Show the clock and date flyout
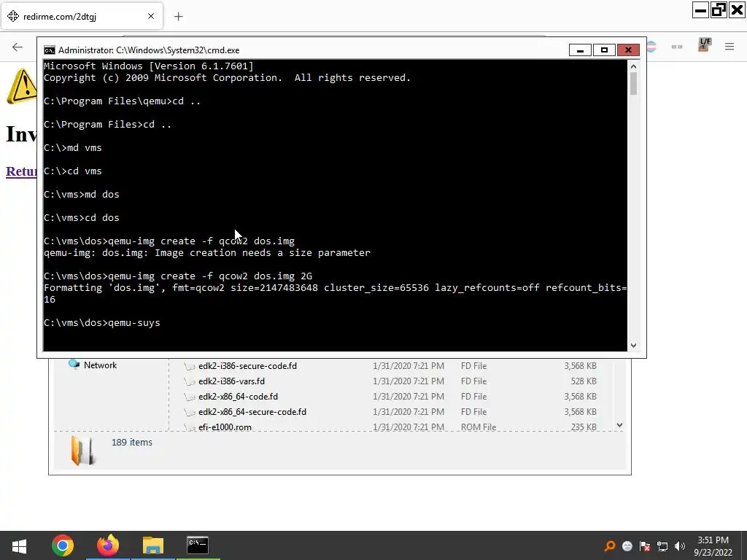The height and width of the screenshot is (560, 747). (713, 546)
